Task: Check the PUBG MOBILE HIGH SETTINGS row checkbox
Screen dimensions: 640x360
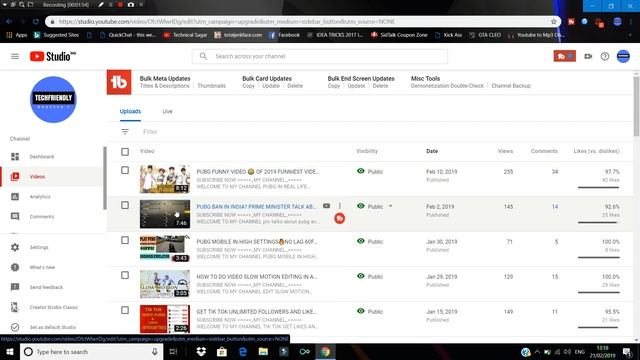Action: pyautogui.click(x=125, y=240)
